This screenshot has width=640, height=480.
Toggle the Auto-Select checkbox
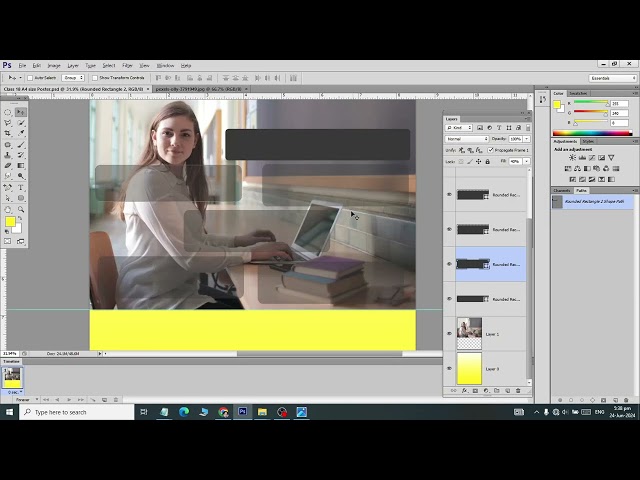click(x=30, y=78)
